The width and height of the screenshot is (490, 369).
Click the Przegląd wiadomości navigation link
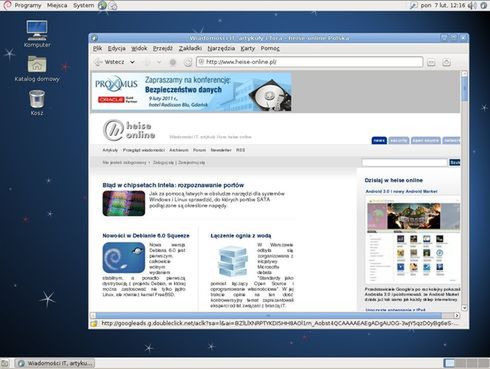tap(144, 150)
